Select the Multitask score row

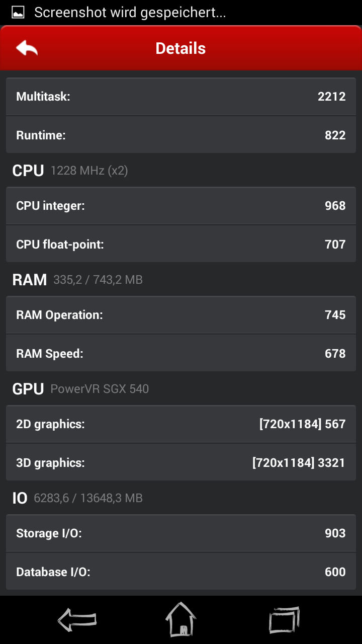coord(181,97)
